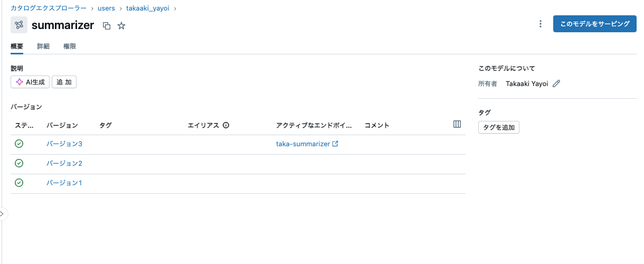This screenshot has width=644, height=264.
Task: Click the 追加 description button
Action: 64,82
